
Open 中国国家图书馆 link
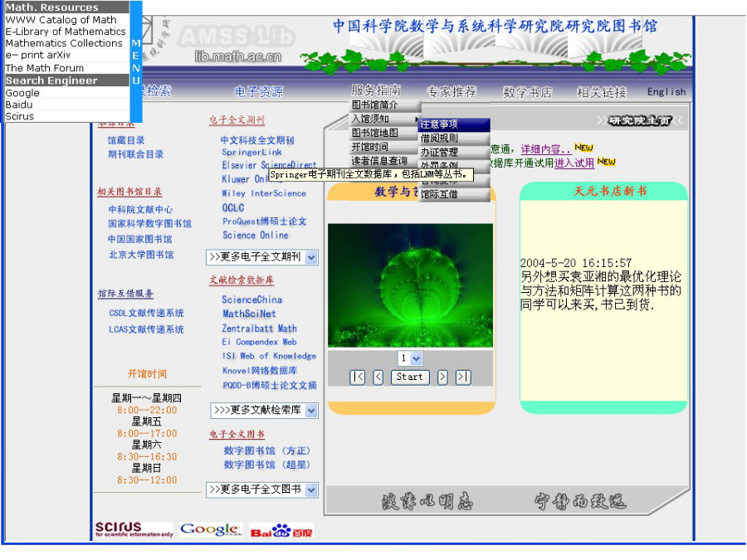point(140,239)
